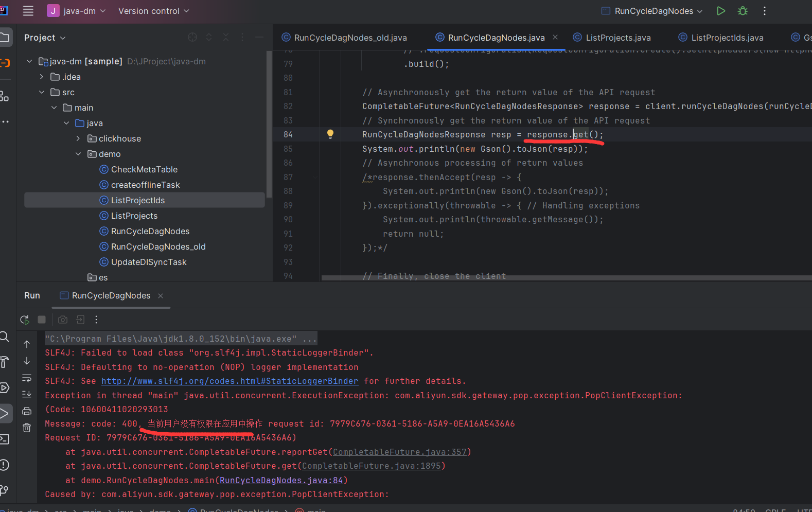Select RunCycleDagNodes class in tree
This screenshot has width=812, height=512.
(150, 231)
